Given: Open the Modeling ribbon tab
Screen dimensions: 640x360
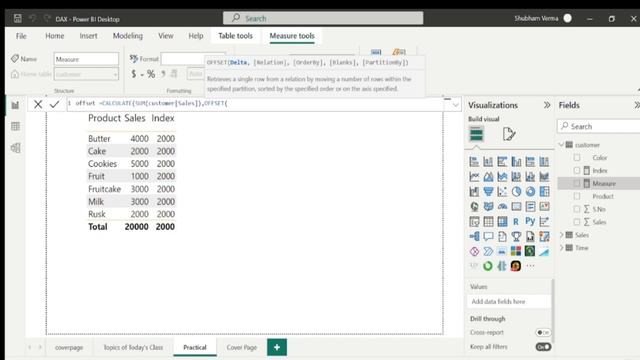Looking at the screenshot, I should click(128, 36).
